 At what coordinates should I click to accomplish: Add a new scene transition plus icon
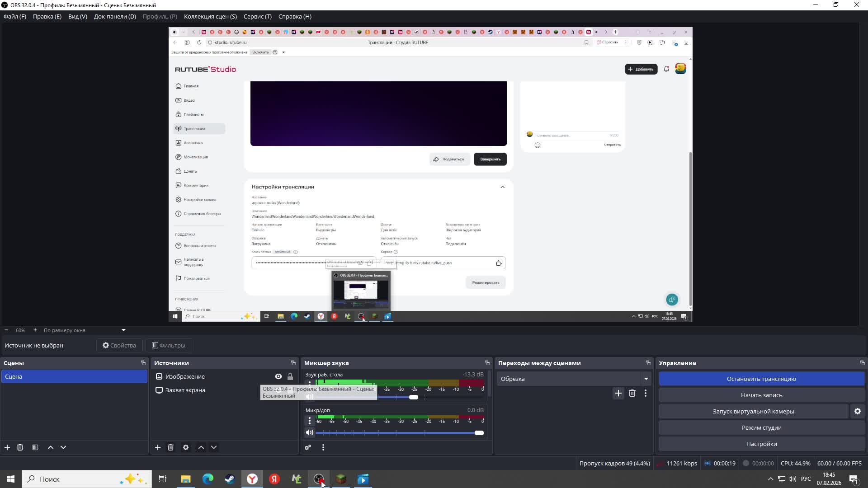coord(618,393)
